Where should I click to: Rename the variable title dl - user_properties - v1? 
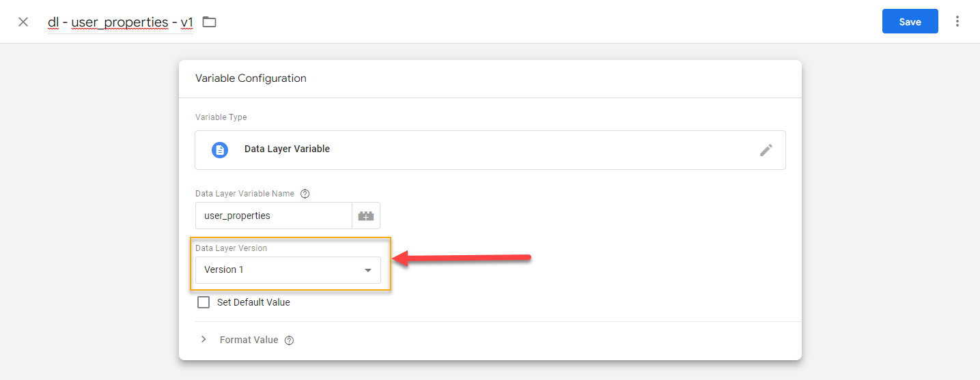pyautogui.click(x=120, y=23)
